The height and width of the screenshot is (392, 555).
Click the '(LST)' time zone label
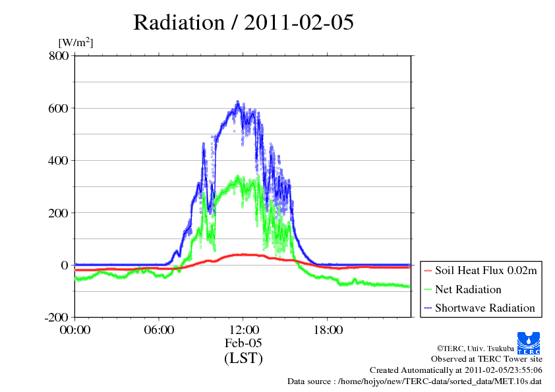(243, 358)
